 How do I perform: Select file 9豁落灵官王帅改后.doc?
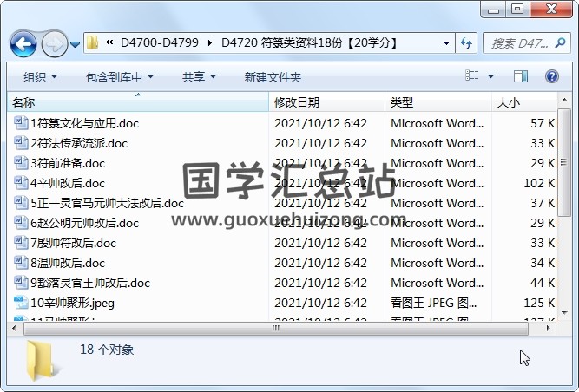(x=90, y=283)
